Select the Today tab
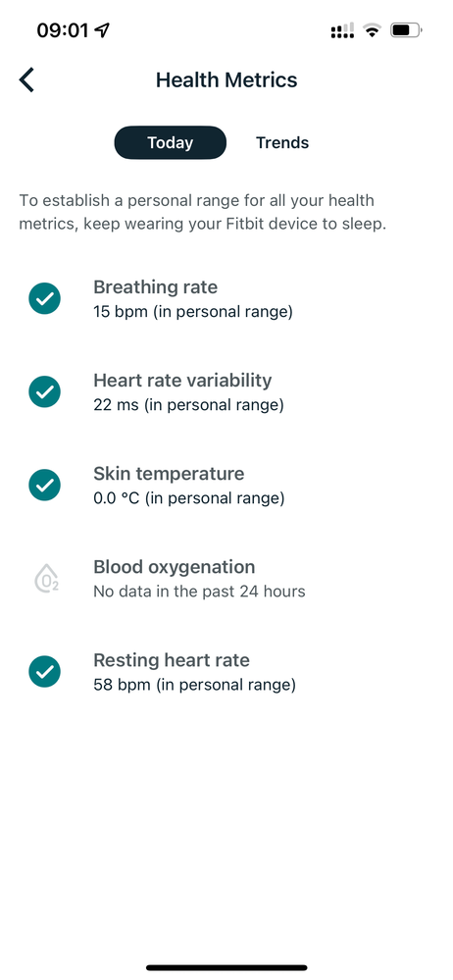Viewport: 453px width, 980px height. point(170,142)
